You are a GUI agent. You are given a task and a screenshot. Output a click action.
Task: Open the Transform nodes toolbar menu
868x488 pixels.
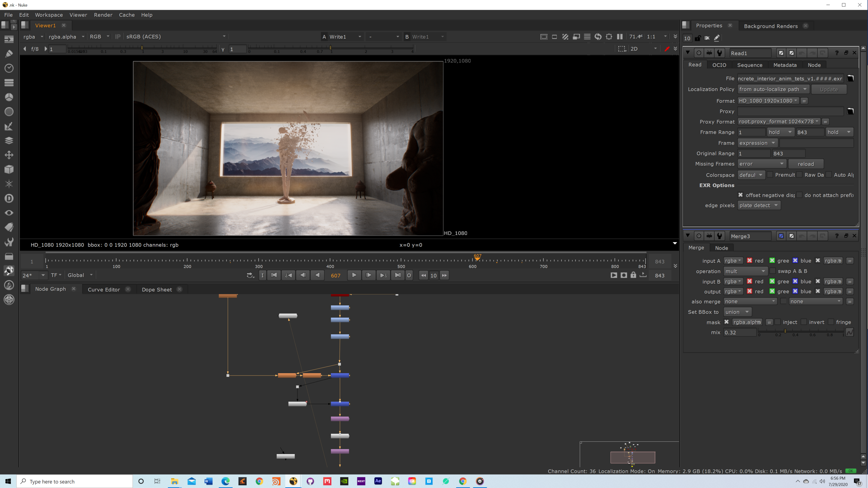coord(9,155)
